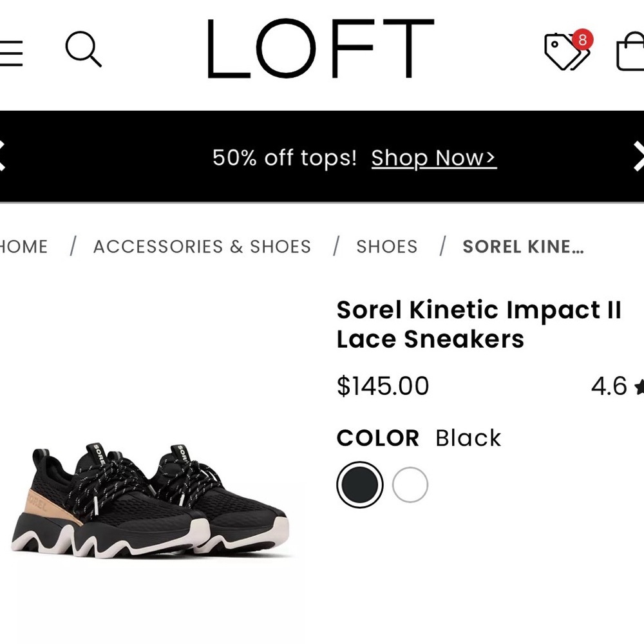Open the truncated Sorel Kine breadcrumb
The height and width of the screenshot is (644, 644).
point(522,246)
